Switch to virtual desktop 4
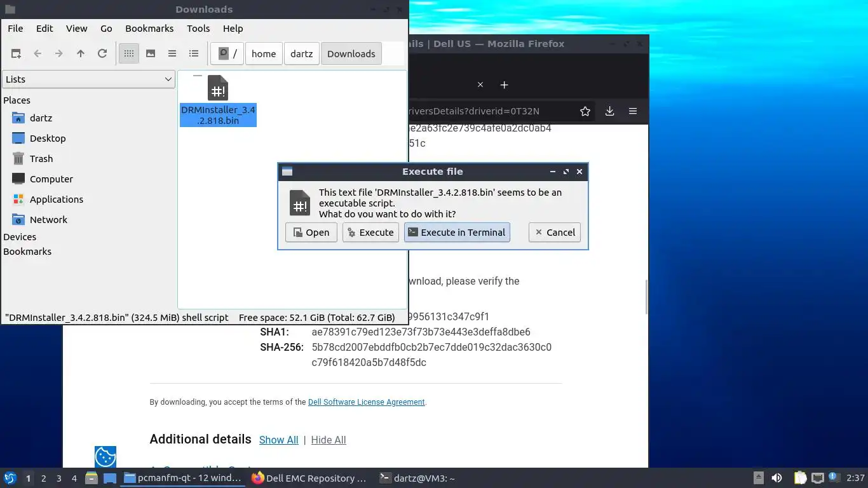 74,478
